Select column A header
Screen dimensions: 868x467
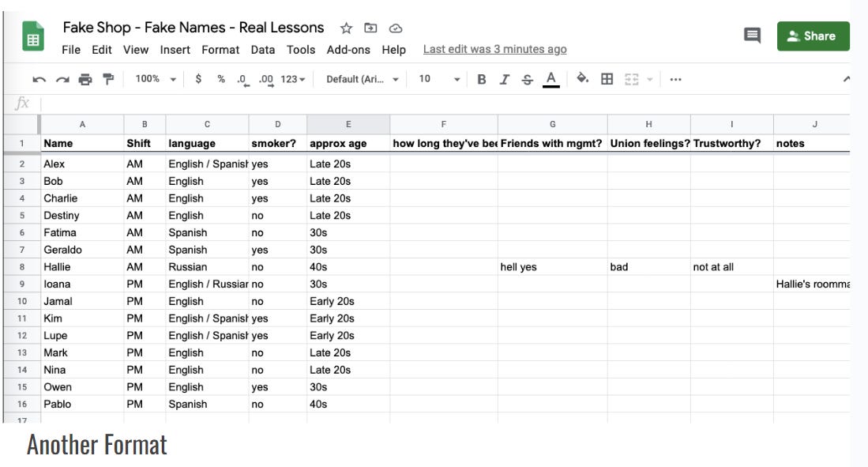[x=82, y=124]
